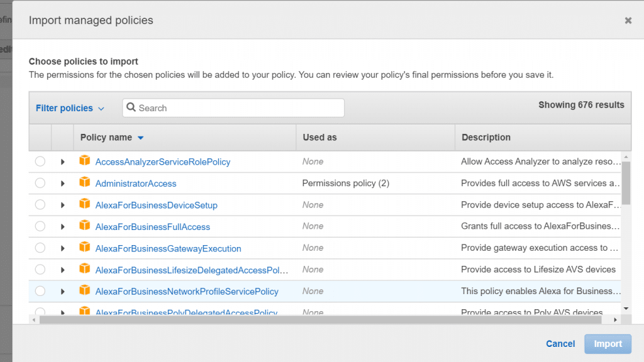Image resolution: width=644 pixels, height=362 pixels.
Task: Click 'This policy enables Alexa for Business…' description
Action: pyautogui.click(x=540, y=291)
